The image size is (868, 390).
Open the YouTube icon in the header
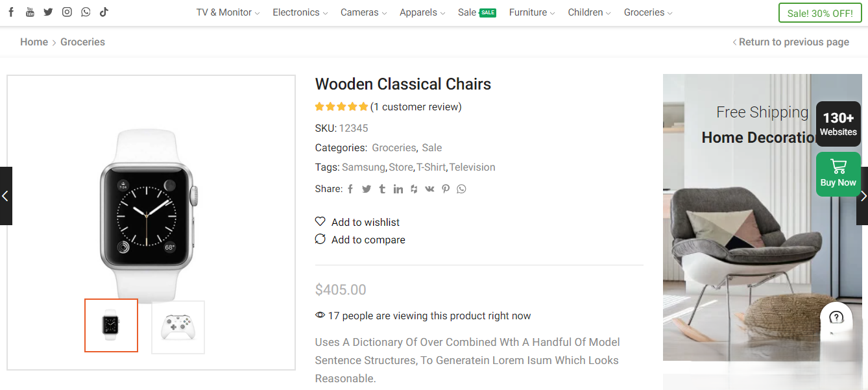coord(29,12)
